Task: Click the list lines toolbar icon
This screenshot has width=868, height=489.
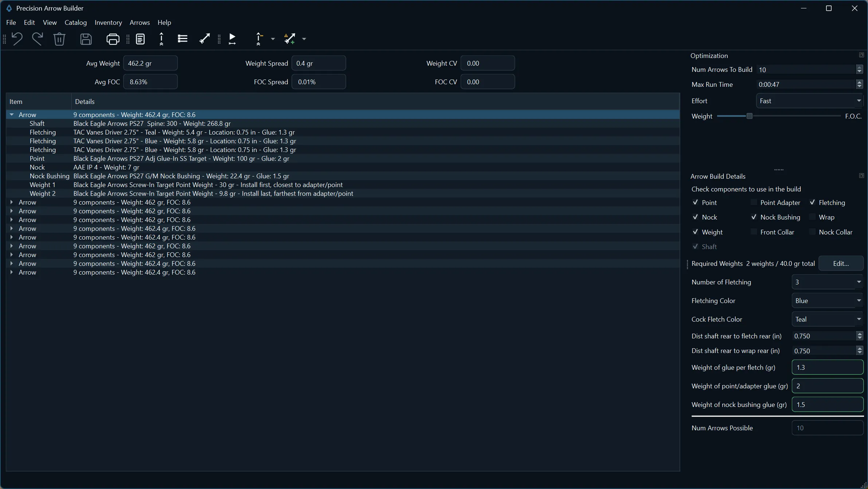Action: (183, 39)
